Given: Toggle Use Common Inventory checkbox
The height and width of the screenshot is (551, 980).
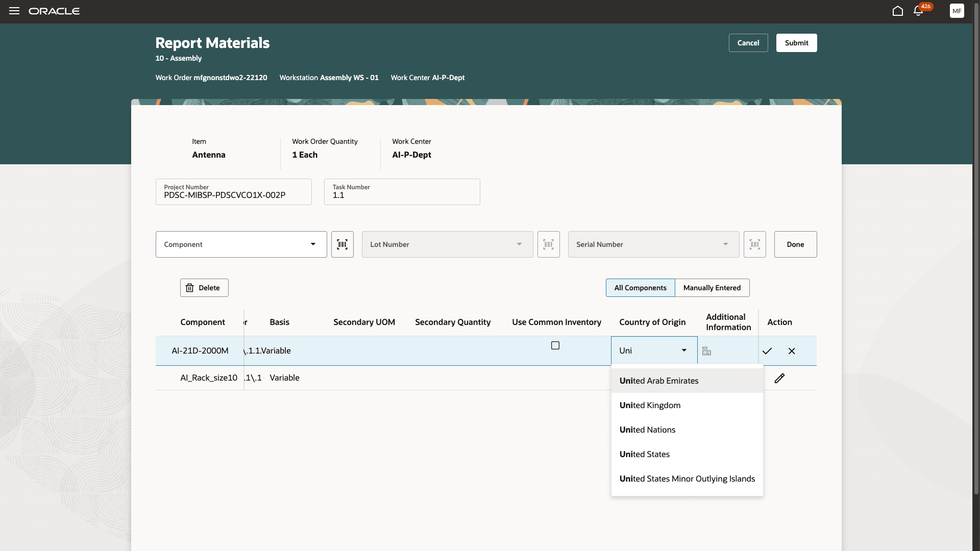Looking at the screenshot, I should pyautogui.click(x=555, y=345).
